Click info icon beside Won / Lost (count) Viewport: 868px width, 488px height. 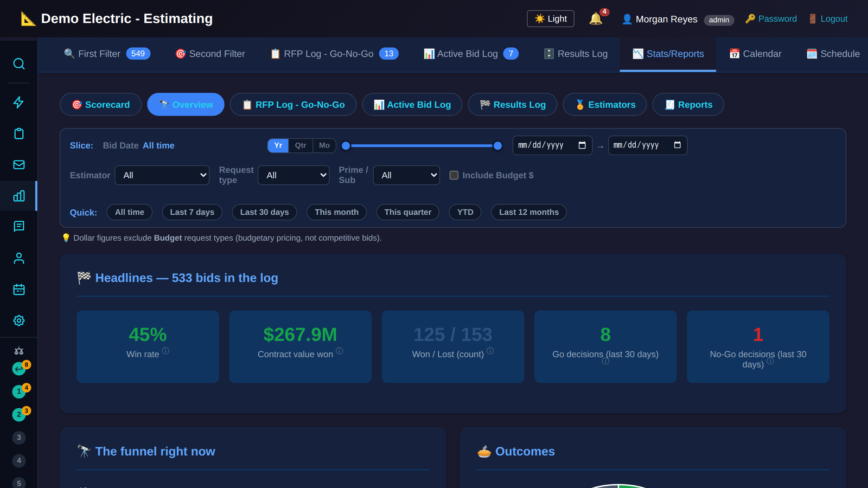coord(490,351)
